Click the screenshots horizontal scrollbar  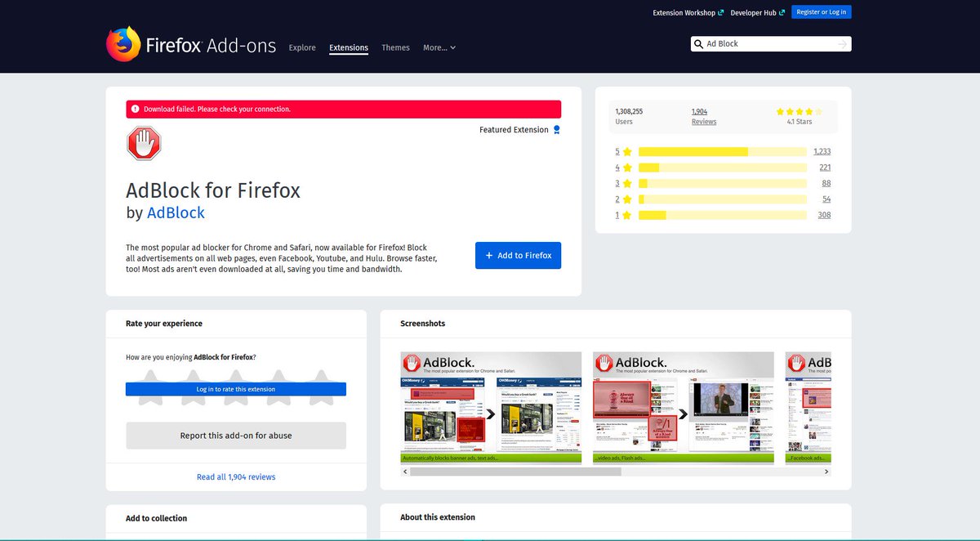pos(515,472)
